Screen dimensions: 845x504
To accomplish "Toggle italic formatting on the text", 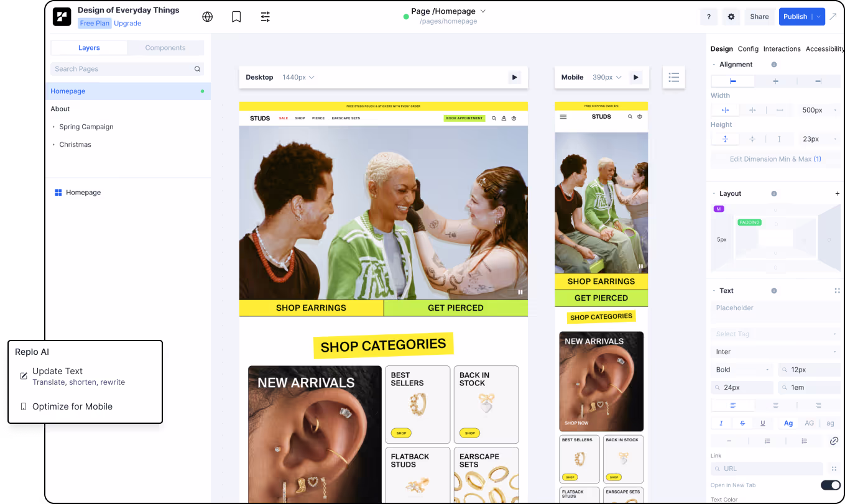I will [x=721, y=423].
